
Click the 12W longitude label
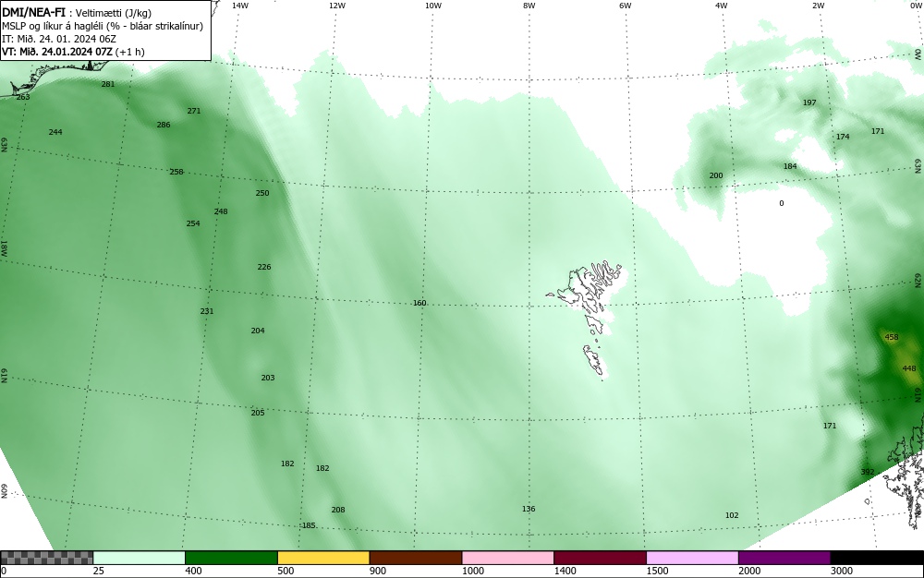click(x=336, y=6)
